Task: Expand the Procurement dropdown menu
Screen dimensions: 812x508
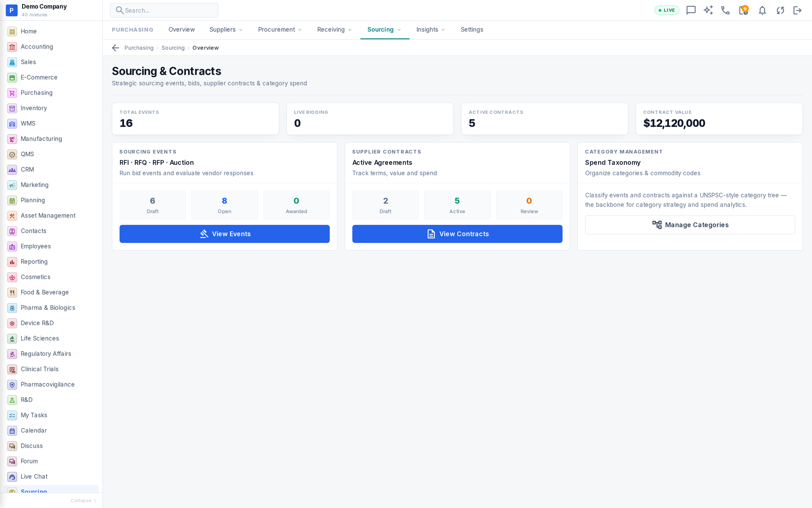Action: pos(280,30)
